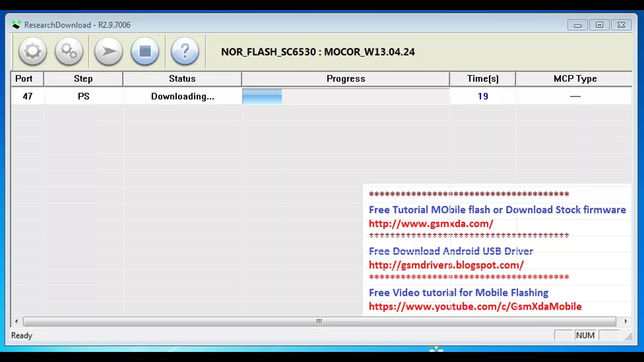Image resolution: width=644 pixels, height=362 pixels.
Task: Click the Start Downloading arrow button
Action: coord(109,51)
